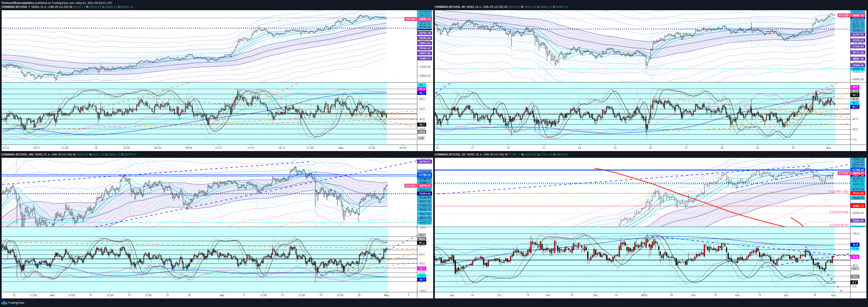Viewport: 868px width, 307px height.
Task: Click the 66704.01 price label on the 240 chart
Action: (x=425, y=162)
